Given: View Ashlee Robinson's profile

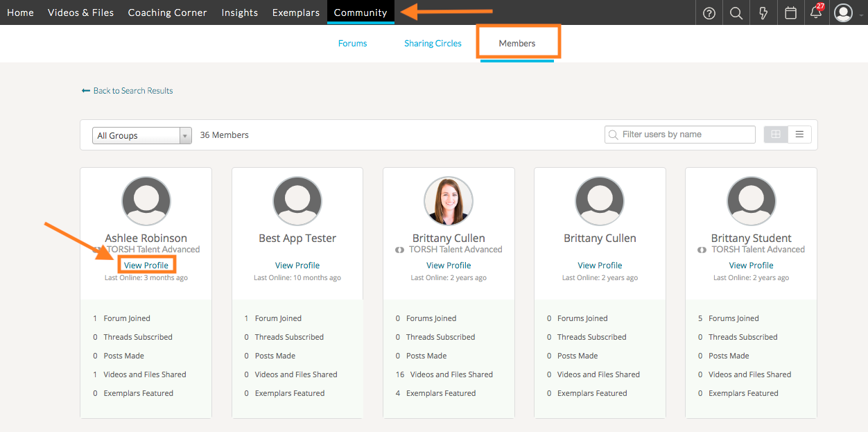Looking at the screenshot, I should point(146,265).
